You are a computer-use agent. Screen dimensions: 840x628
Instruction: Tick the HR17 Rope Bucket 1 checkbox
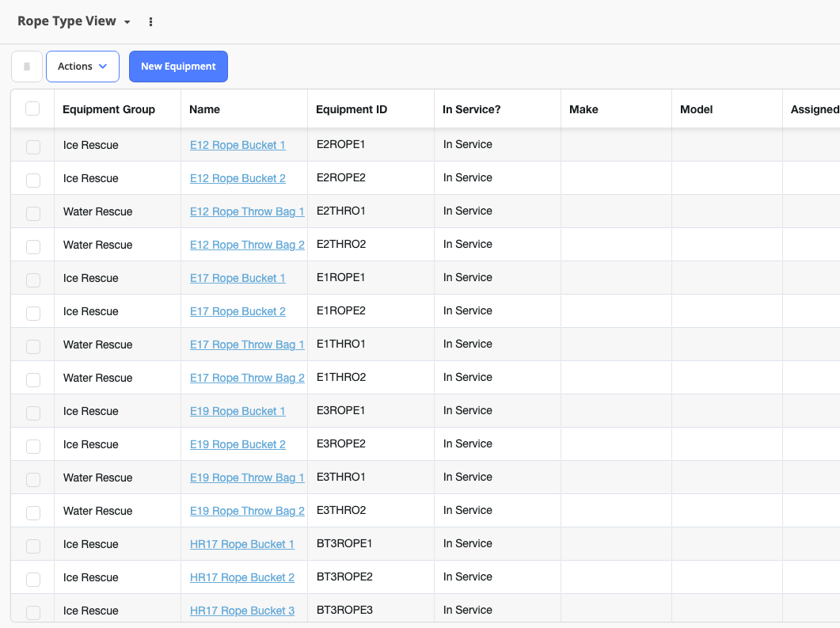33,546
